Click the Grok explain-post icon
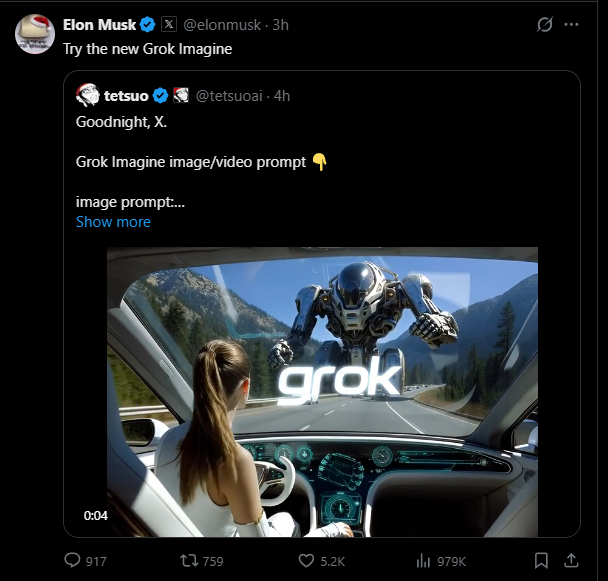This screenshot has width=608, height=581. 545,25
